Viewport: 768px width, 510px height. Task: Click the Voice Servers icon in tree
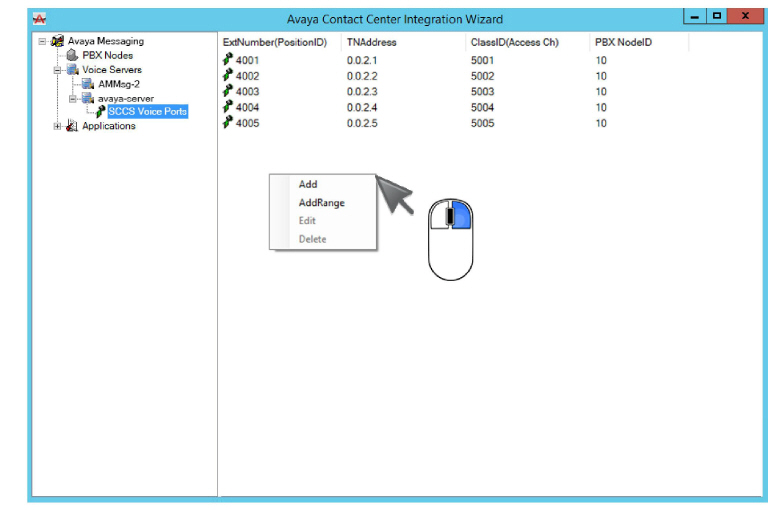pyautogui.click(x=72, y=70)
